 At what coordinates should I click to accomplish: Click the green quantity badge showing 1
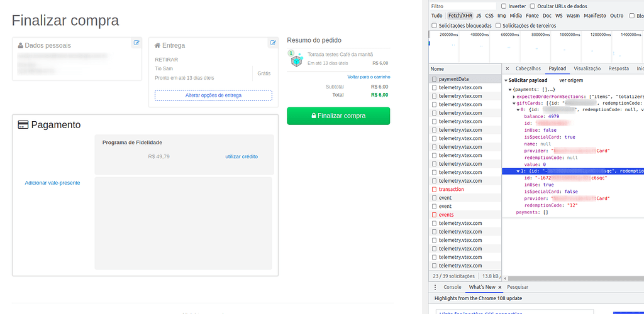pos(291,53)
